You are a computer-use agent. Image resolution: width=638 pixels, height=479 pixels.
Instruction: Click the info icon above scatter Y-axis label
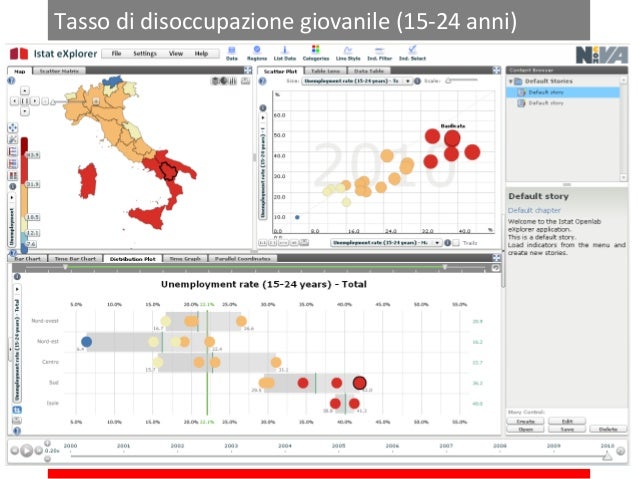pos(263,108)
